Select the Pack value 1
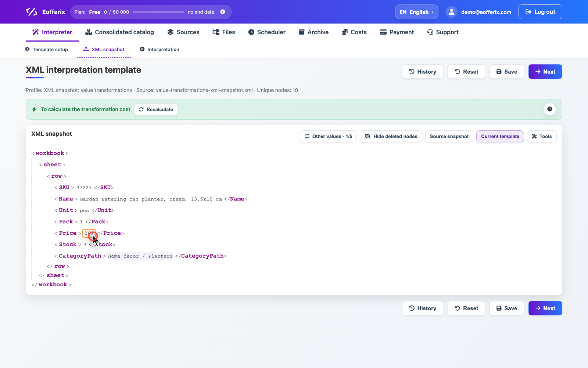588x368 pixels. click(x=81, y=222)
